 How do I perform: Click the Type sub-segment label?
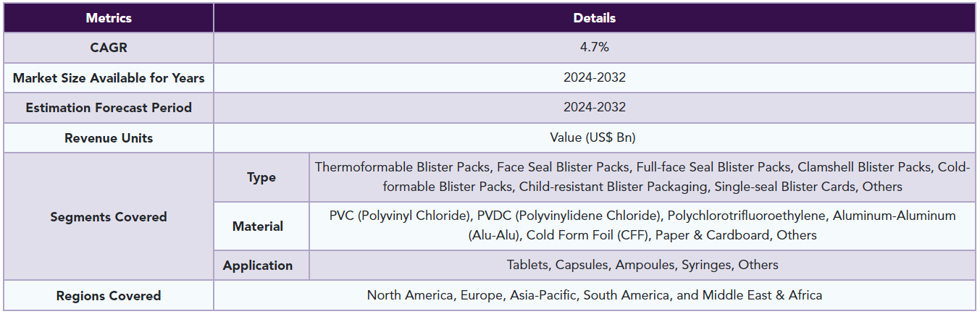click(x=261, y=177)
